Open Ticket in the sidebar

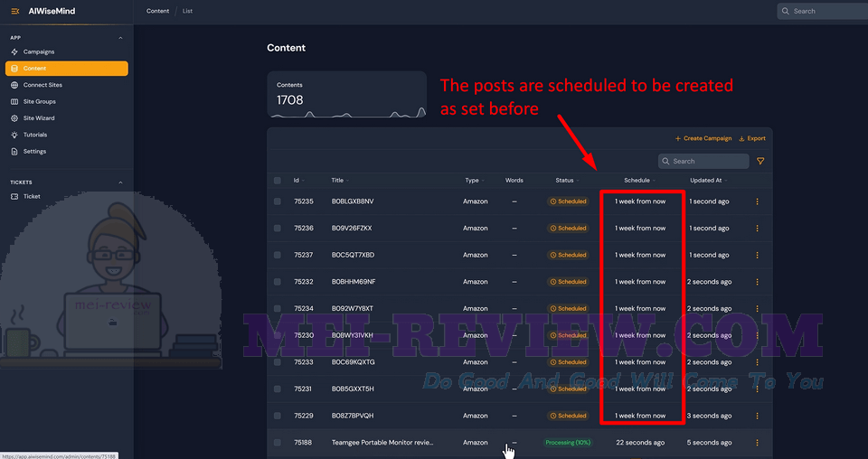click(32, 196)
